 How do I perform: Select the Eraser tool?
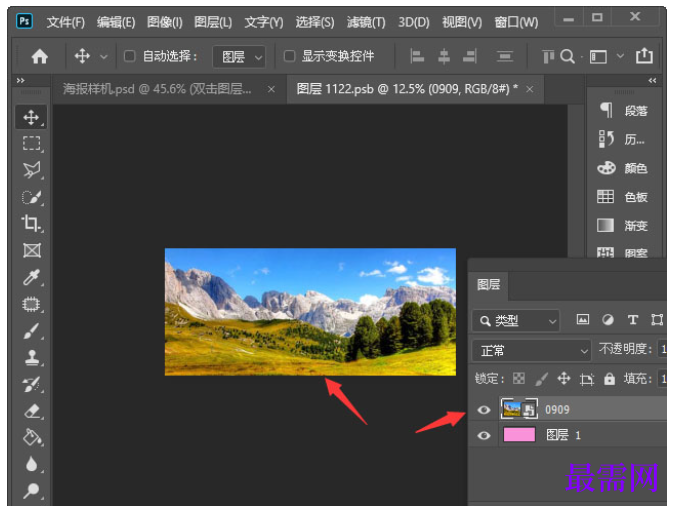click(x=32, y=411)
